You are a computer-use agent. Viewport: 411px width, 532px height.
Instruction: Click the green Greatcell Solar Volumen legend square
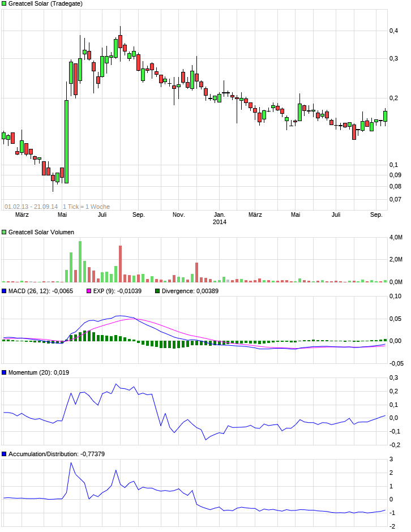point(4,232)
